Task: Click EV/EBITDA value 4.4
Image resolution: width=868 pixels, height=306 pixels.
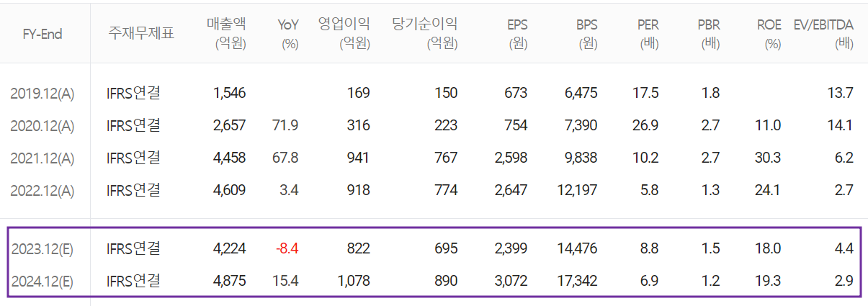Action: [844, 249]
